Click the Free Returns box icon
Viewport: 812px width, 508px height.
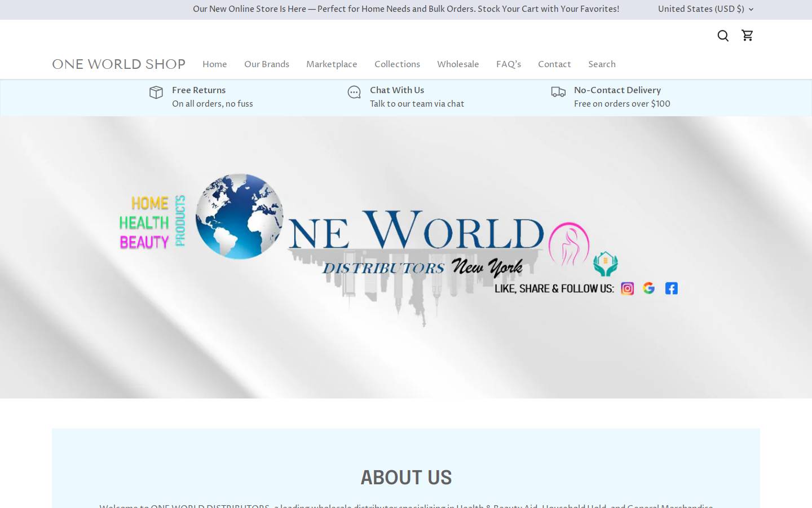coord(156,93)
